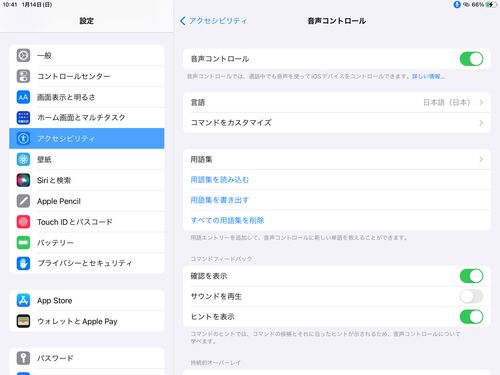This screenshot has height=375, width=500.
Task: Open the 詳しい情報 link
Action: click(x=428, y=76)
